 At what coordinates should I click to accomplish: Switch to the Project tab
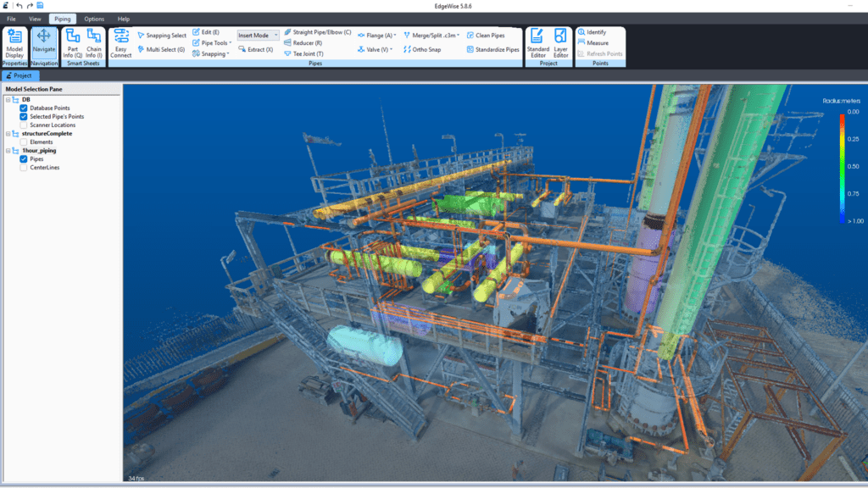[19, 75]
